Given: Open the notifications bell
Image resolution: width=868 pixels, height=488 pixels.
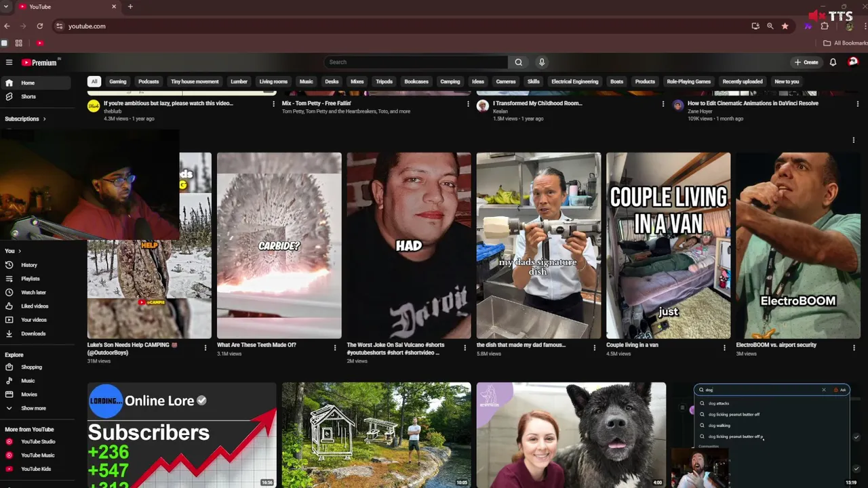Looking at the screenshot, I should tap(833, 62).
